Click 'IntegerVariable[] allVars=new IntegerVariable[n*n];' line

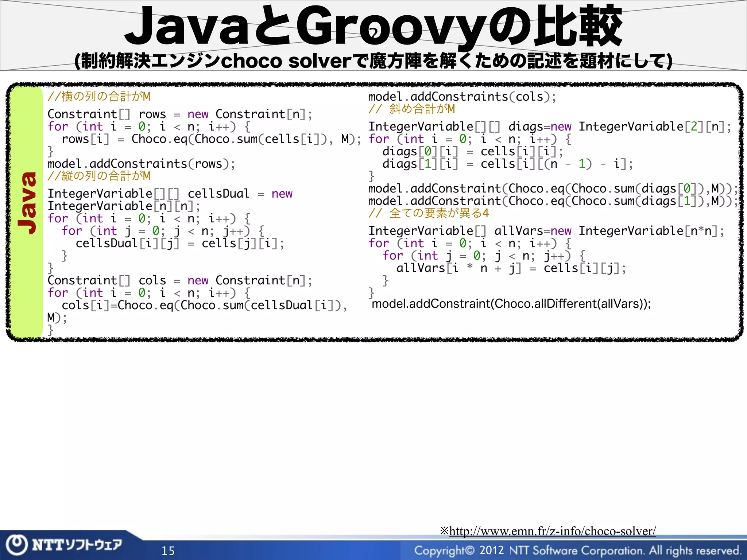click(x=546, y=231)
